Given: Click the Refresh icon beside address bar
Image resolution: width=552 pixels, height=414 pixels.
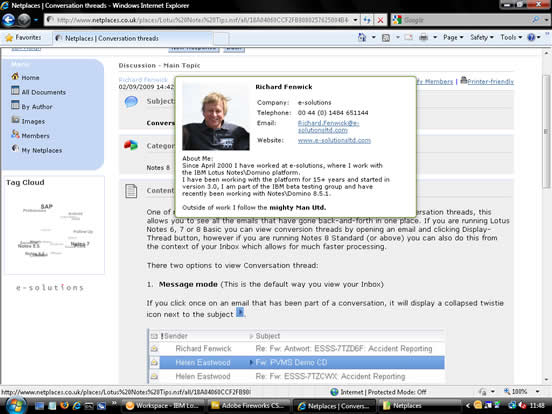Looking at the screenshot, I should (x=367, y=20).
